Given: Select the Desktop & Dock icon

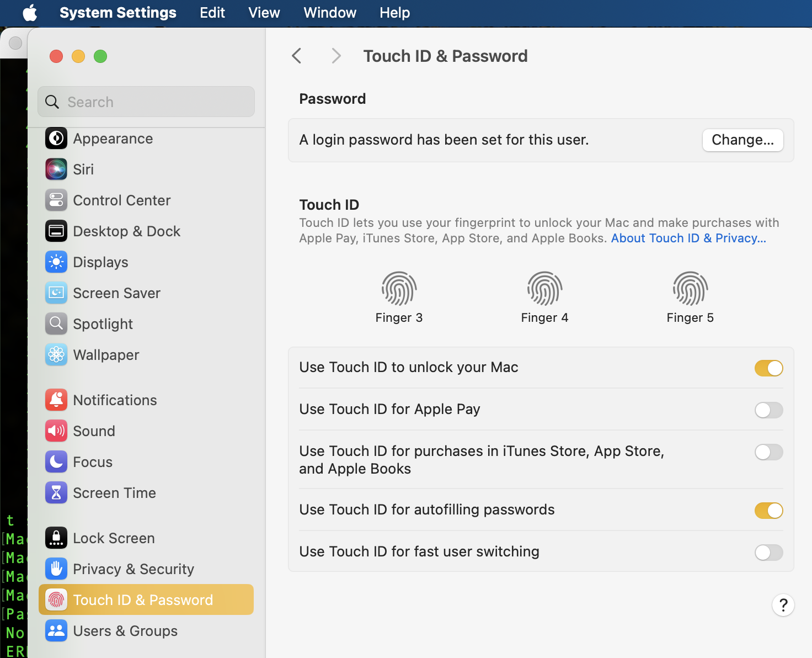Looking at the screenshot, I should point(56,231).
